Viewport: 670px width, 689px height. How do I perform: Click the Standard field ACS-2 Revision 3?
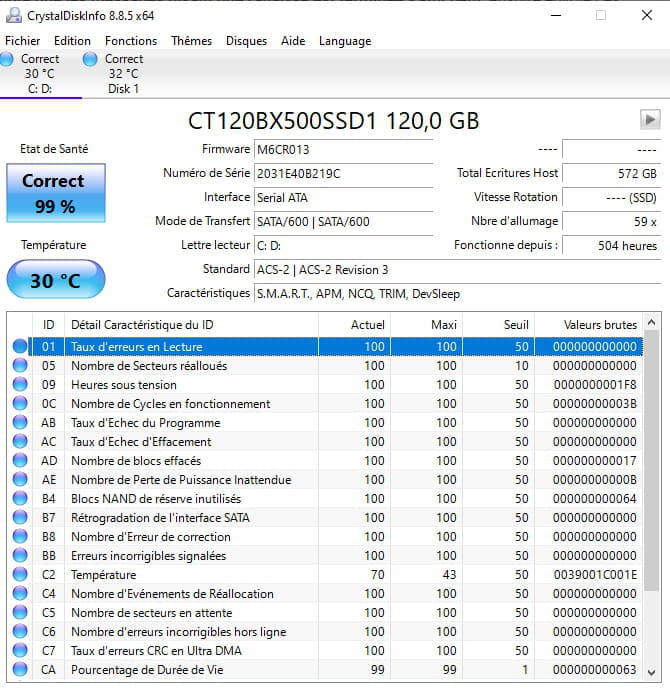457,269
